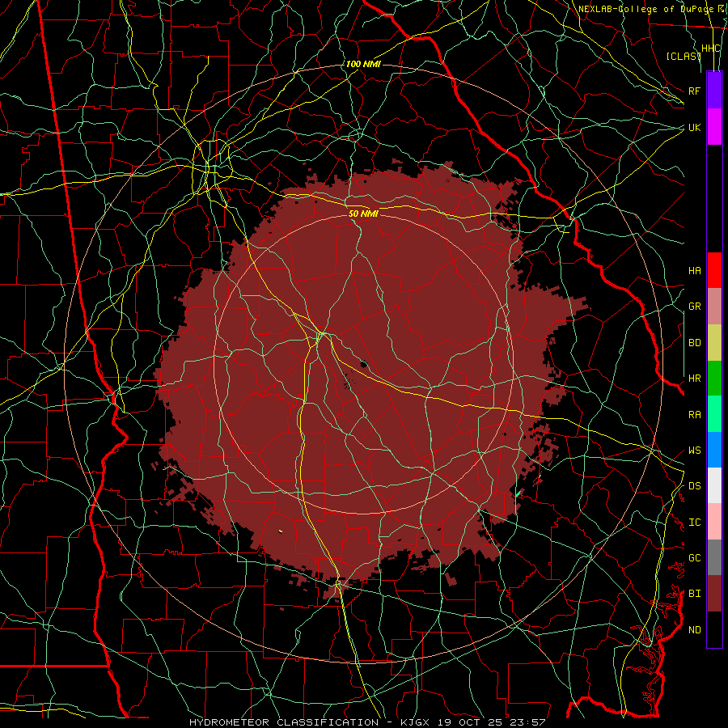Image resolution: width=728 pixels, height=728 pixels.
Task: Click the "BI" legend label
Action: (x=694, y=594)
